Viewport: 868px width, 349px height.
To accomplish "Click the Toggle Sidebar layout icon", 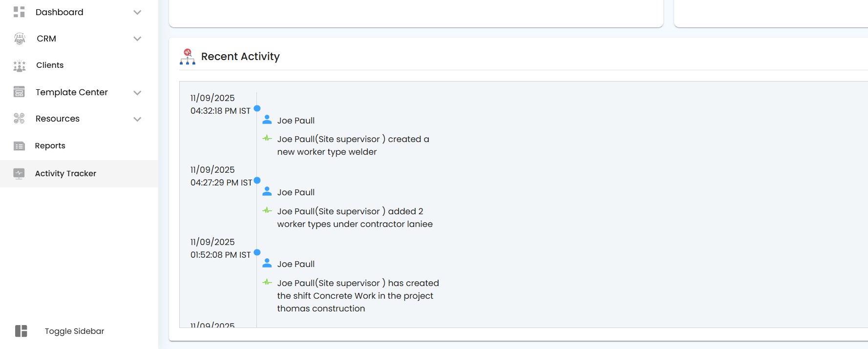I will [x=21, y=331].
